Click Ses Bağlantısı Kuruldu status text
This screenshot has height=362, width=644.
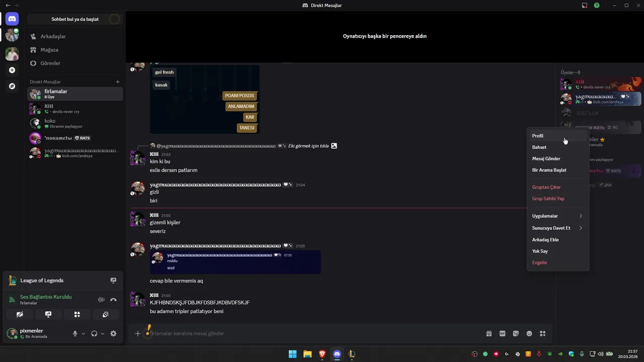click(46, 297)
